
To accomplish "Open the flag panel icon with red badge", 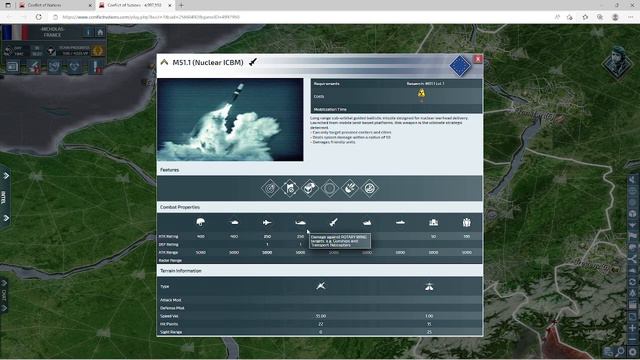I will (x=95, y=67).
